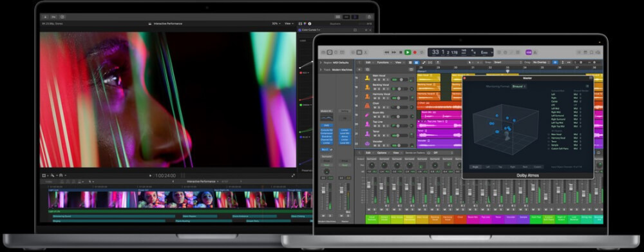Click the Rewind button in Logic's transport
Screen dimensions: 644x252
(x=386, y=52)
